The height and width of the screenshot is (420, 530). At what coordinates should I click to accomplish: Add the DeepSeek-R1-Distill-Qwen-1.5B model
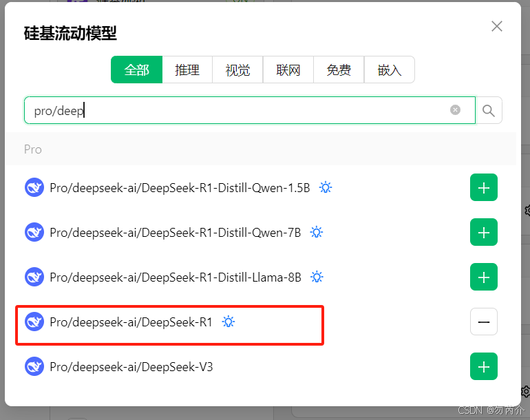484,187
